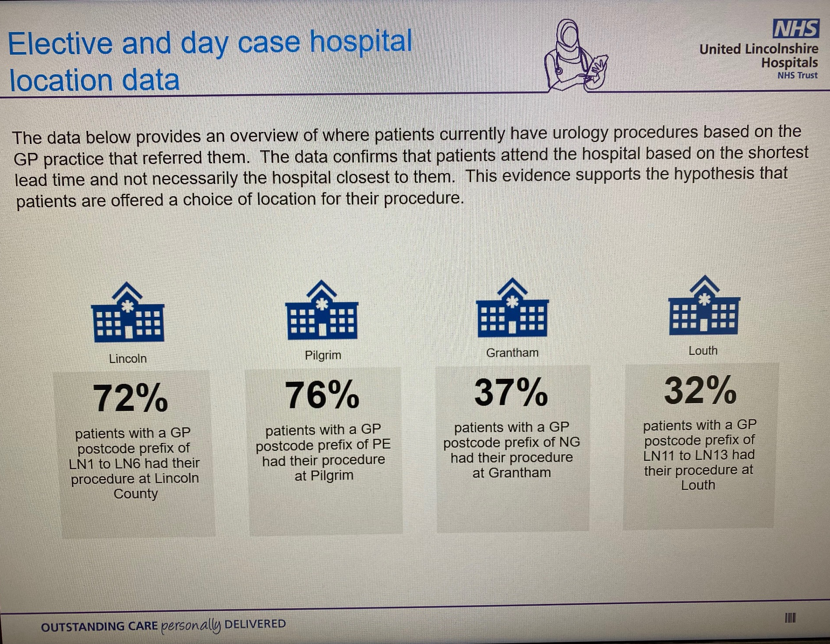The height and width of the screenshot is (644, 830).
Task: Click the Grantham label under hospital icon
Action: [x=512, y=353]
